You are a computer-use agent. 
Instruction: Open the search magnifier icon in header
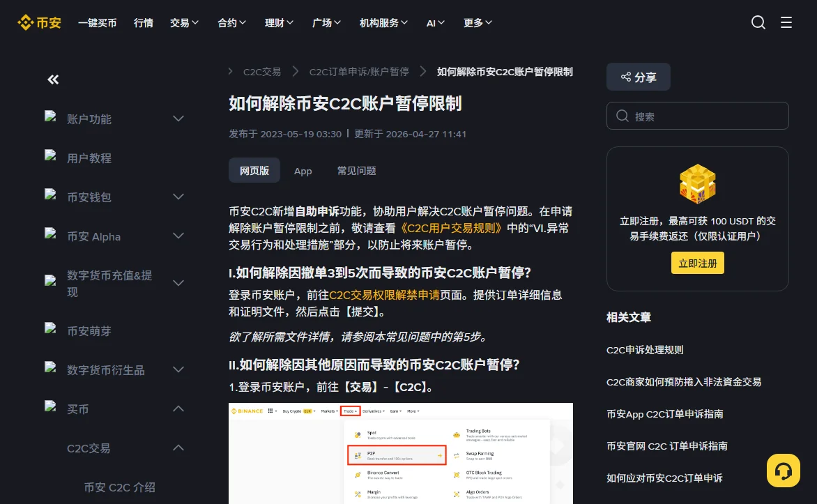tap(758, 22)
